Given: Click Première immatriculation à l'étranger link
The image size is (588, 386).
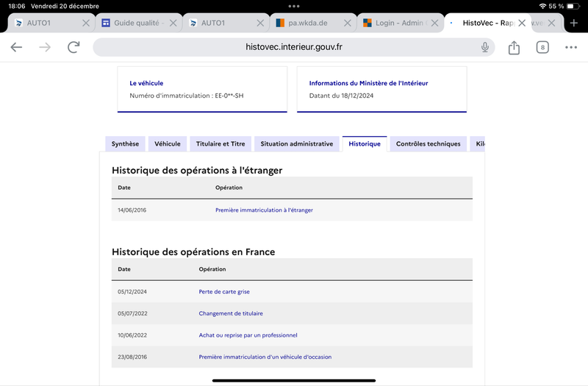Looking at the screenshot, I should click(x=264, y=210).
